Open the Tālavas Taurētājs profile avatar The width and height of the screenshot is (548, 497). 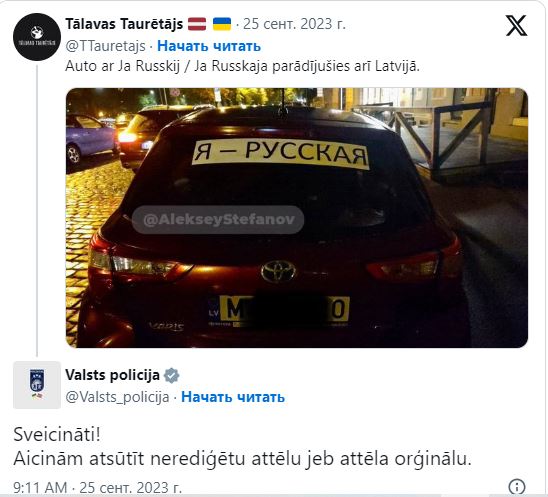point(37,37)
